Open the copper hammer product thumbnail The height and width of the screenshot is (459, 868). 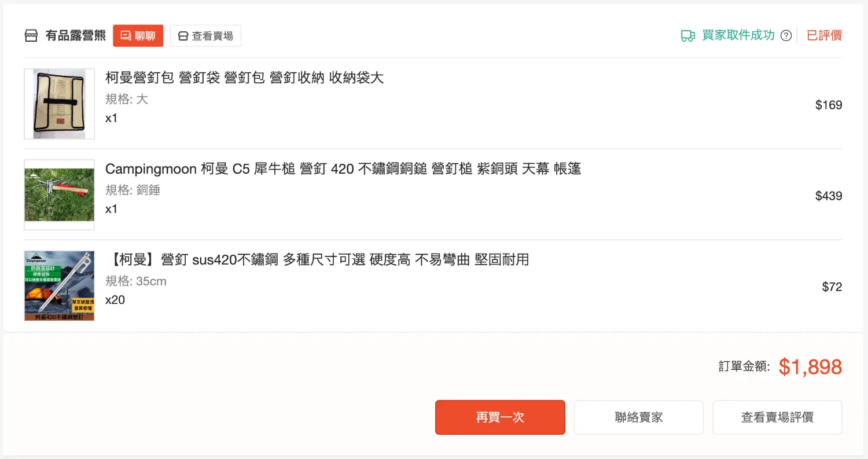pos(59,195)
